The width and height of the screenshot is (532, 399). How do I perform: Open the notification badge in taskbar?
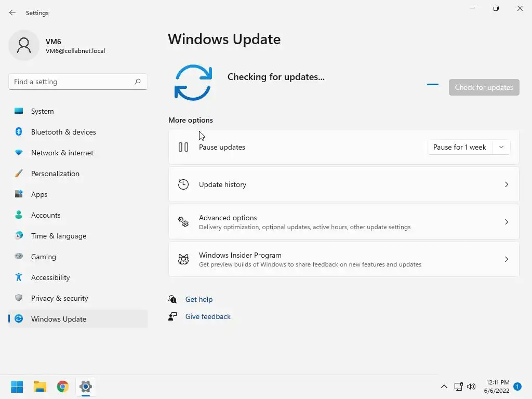(517, 387)
